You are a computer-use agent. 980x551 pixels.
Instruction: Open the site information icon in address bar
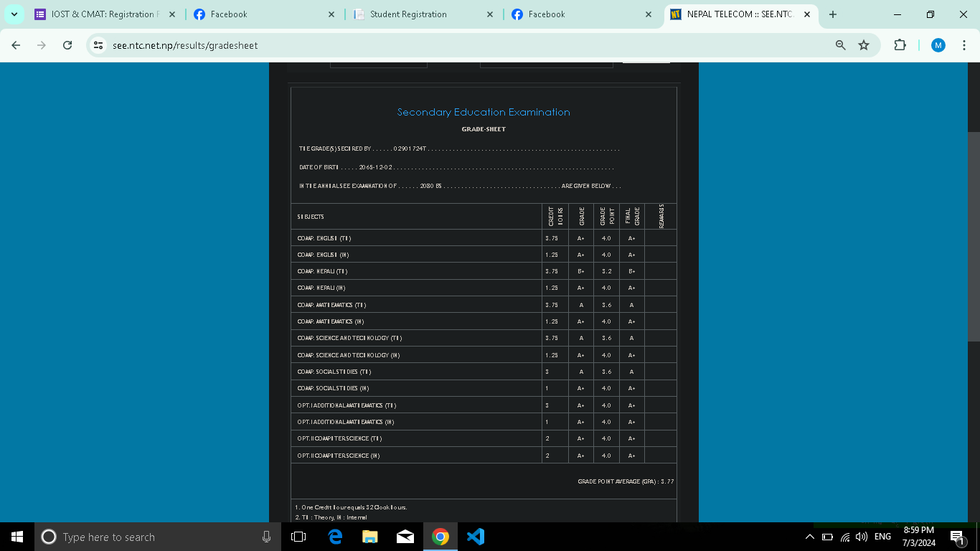(x=99, y=45)
